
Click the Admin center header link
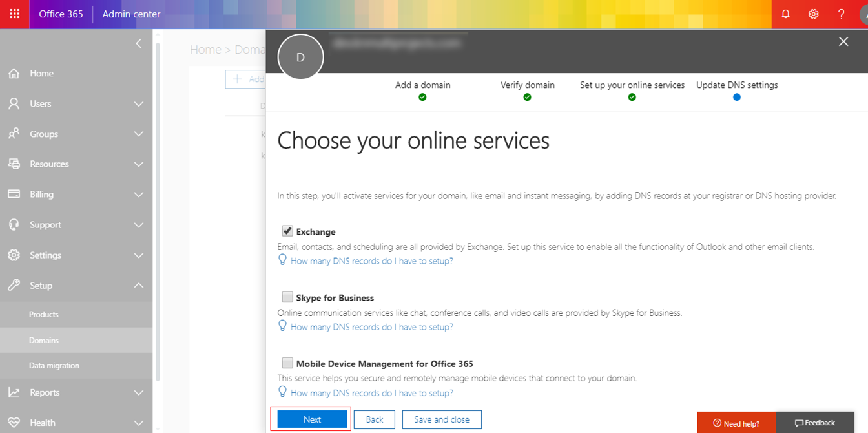coord(132,14)
